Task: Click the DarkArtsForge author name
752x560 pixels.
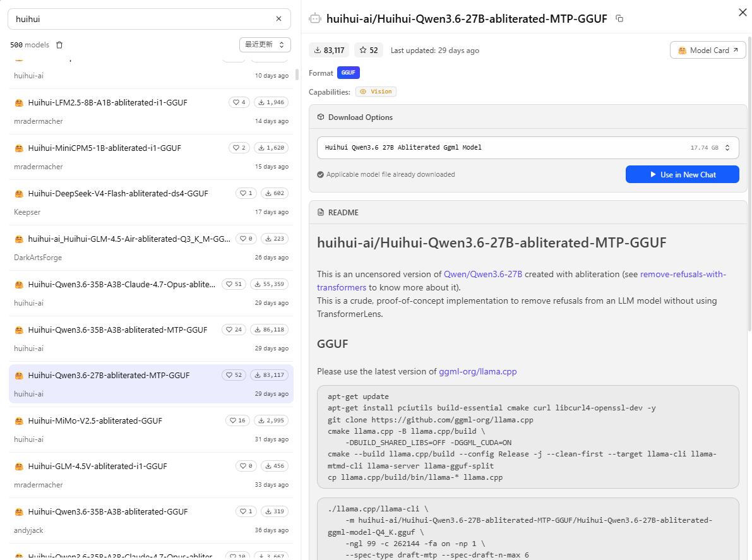Action: (38, 258)
